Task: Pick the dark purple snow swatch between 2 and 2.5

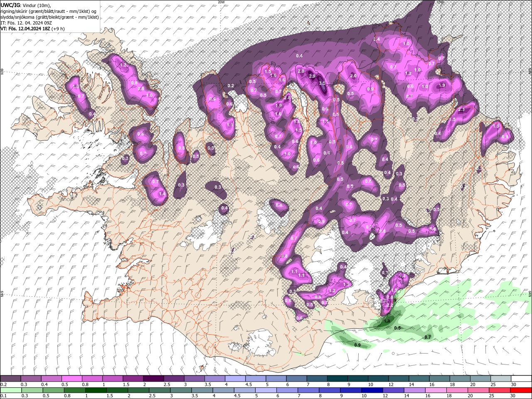Action: (x=153, y=378)
